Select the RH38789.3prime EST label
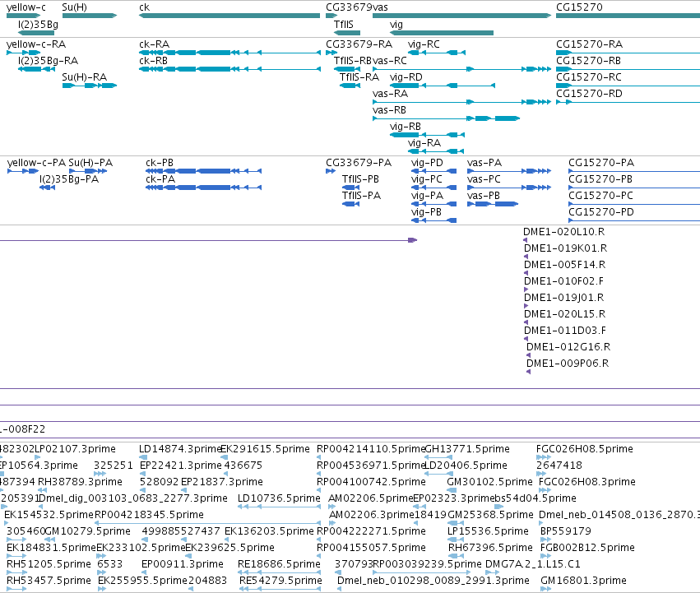 [80, 482]
